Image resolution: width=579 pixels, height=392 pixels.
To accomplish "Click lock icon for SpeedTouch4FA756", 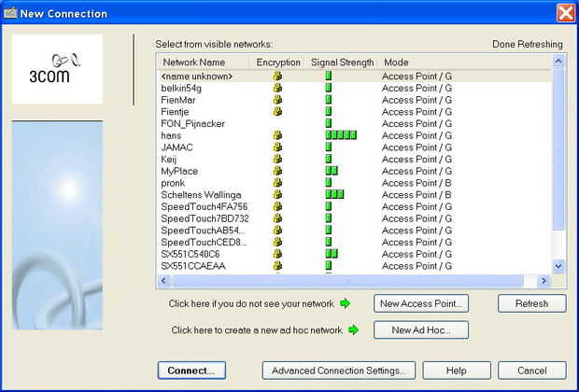I will tap(277, 206).
